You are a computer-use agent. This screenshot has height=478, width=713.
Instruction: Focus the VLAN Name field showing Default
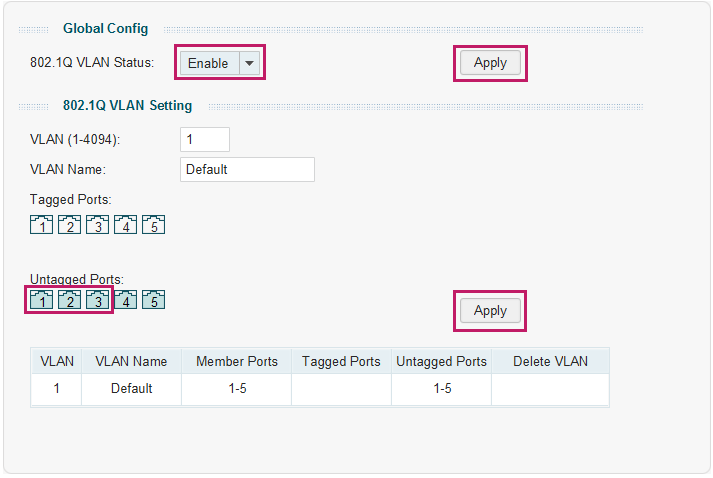coord(247,169)
